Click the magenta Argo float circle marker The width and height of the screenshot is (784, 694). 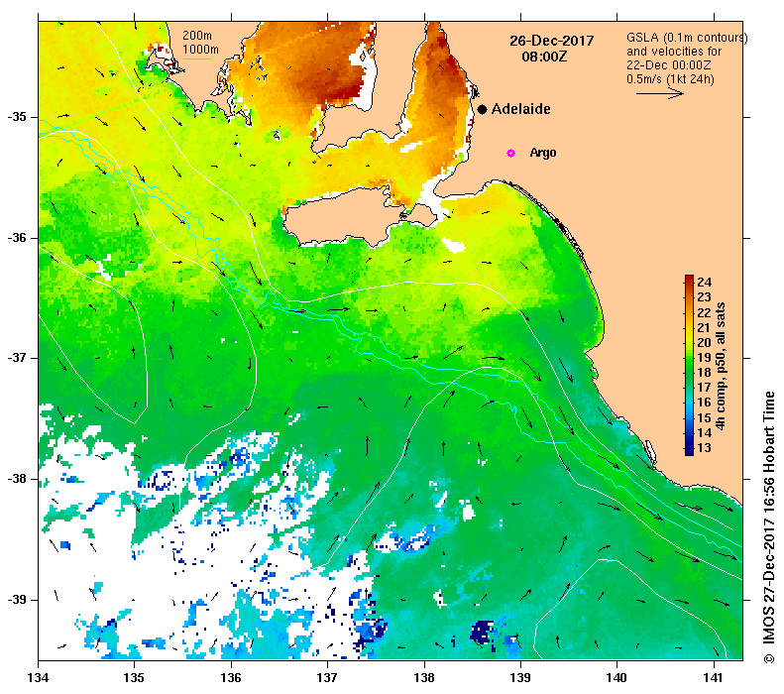pyautogui.click(x=510, y=153)
